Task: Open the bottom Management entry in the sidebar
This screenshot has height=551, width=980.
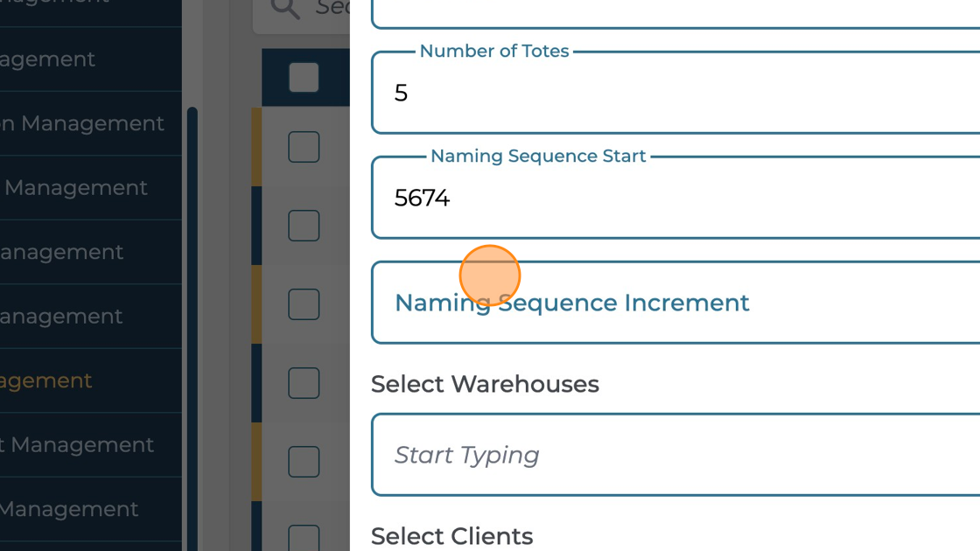Action: [x=70, y=508]
